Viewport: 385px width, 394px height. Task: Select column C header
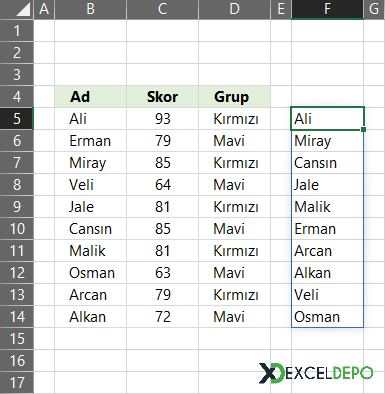pyautogui.click(x=162, y=9)
